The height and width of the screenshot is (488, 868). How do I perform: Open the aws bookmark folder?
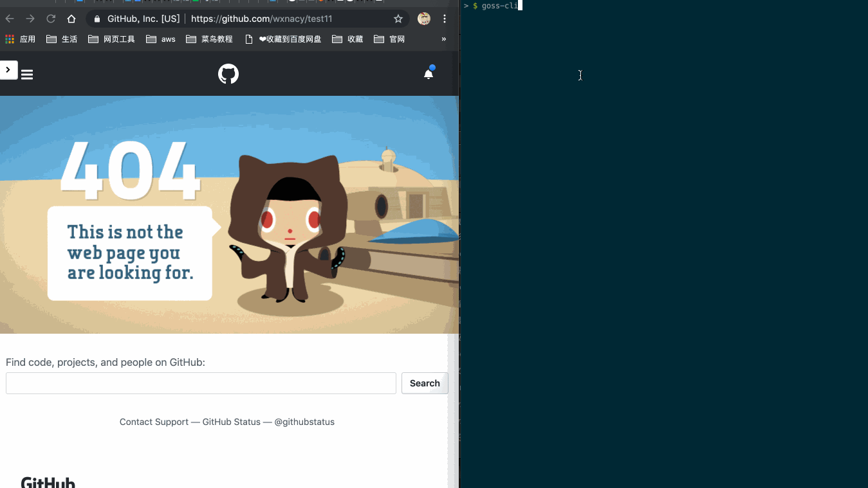tap(161, 39)
